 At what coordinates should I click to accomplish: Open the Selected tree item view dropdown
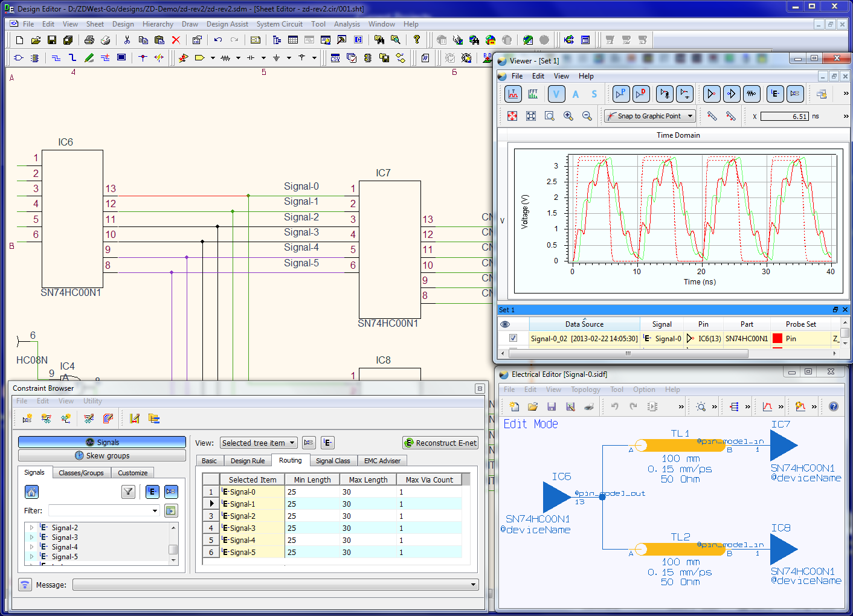pyautogui.click(x=259, y=443)
